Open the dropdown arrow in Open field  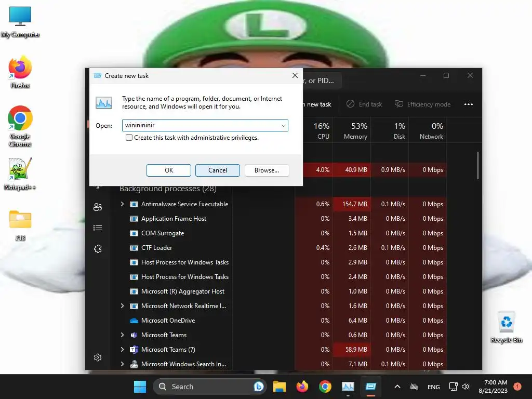283,126
